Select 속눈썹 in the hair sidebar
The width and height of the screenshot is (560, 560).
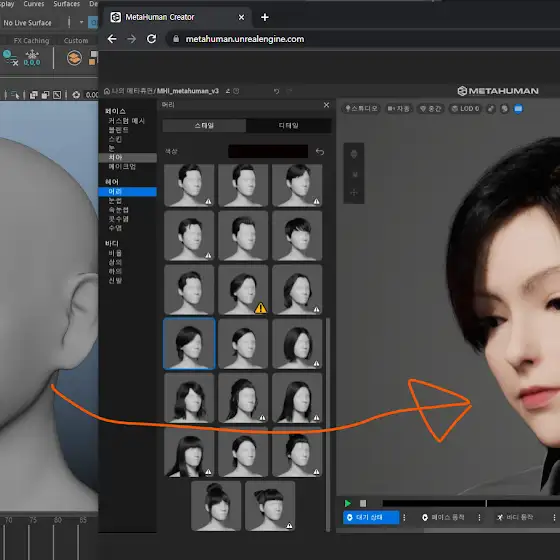tap(118, 210)
